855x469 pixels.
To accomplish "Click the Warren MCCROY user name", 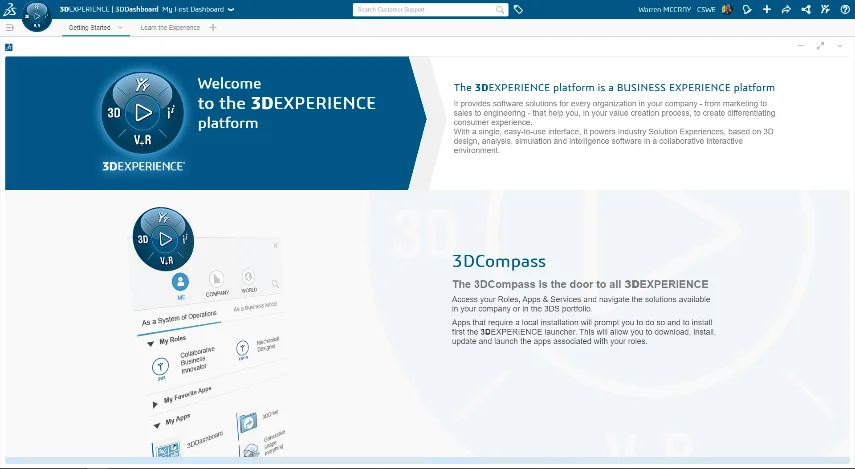I will coord(665,10).
